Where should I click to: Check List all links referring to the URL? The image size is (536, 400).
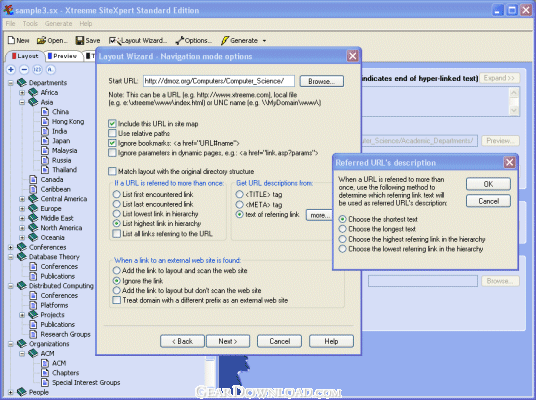pos(117,234)
